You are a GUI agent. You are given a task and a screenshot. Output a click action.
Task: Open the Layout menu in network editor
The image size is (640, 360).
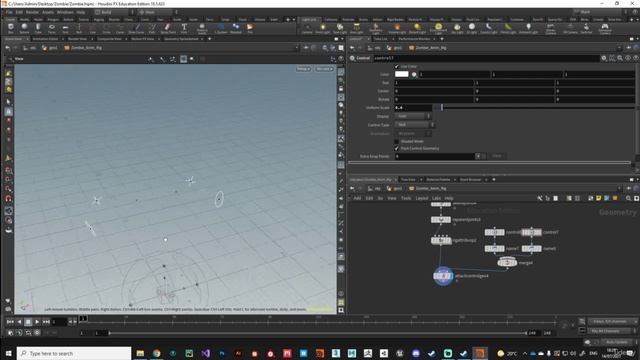[422, 198]
